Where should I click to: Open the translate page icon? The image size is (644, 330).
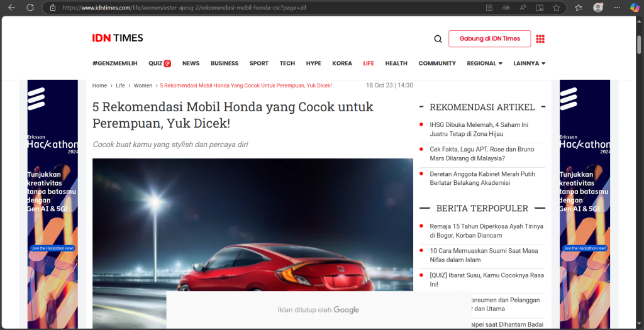pos(506,8)
